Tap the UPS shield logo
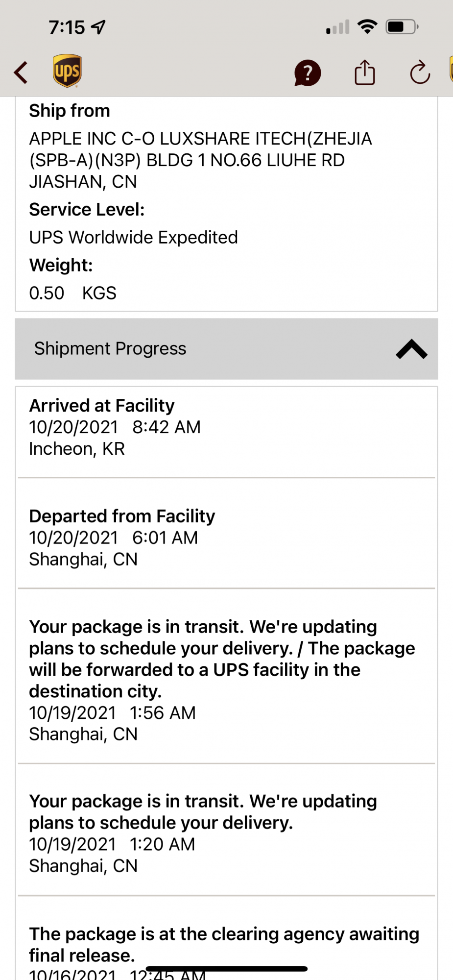Screen dimensions: 453x980 click(x=67, y=71)
